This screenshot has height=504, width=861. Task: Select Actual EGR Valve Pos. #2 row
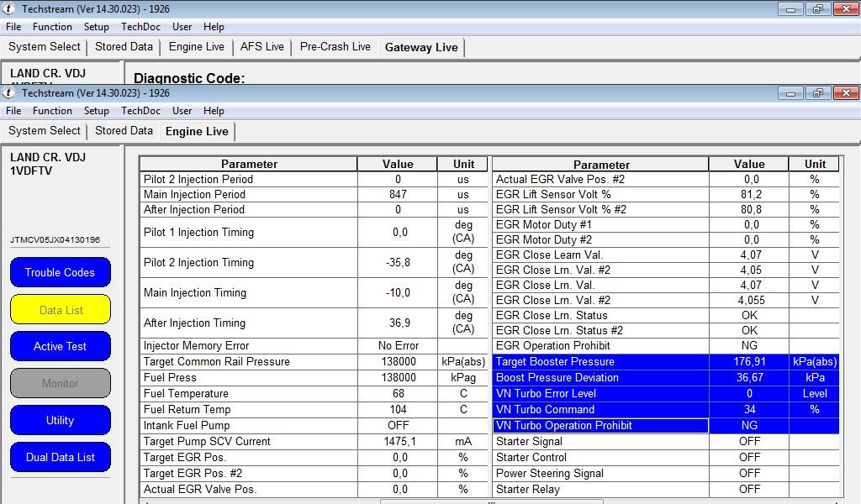[666, 179]
